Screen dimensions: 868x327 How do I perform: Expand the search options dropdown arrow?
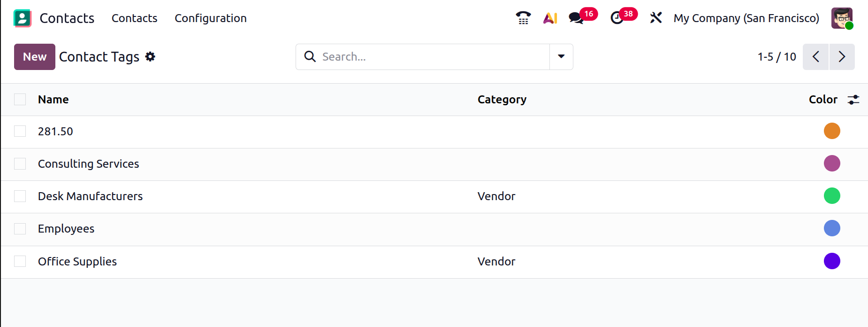click(x=561, y=57)
